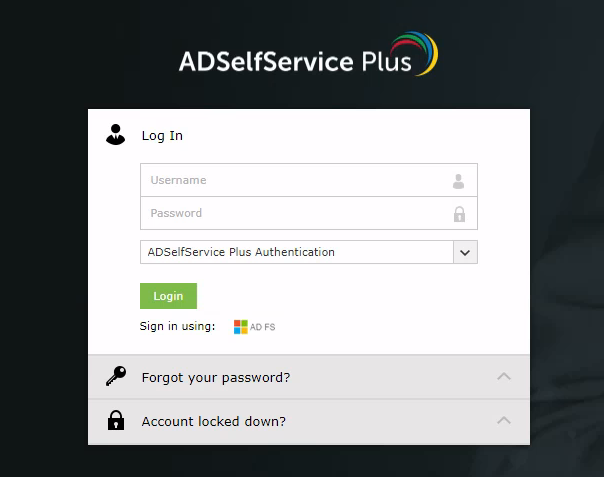Click the lock icon beside Account locked down
This screenshot has height=477, width=604.
[x=116, y=420]
